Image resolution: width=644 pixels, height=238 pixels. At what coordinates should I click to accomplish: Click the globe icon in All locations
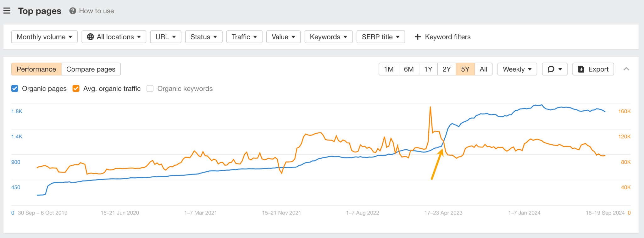point(90,37)
